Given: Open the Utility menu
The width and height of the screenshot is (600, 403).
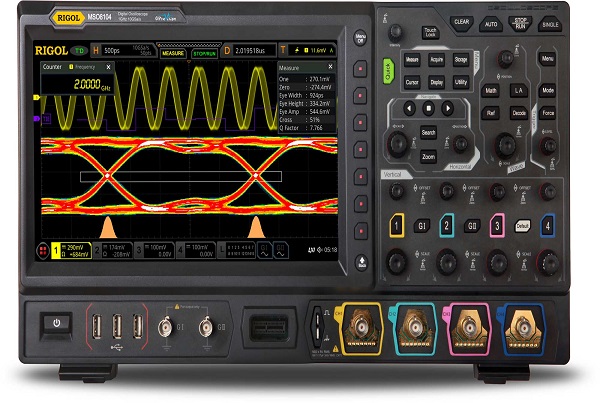Looking at the screenshot, I should pyautogui.click(x=460, y=82).
